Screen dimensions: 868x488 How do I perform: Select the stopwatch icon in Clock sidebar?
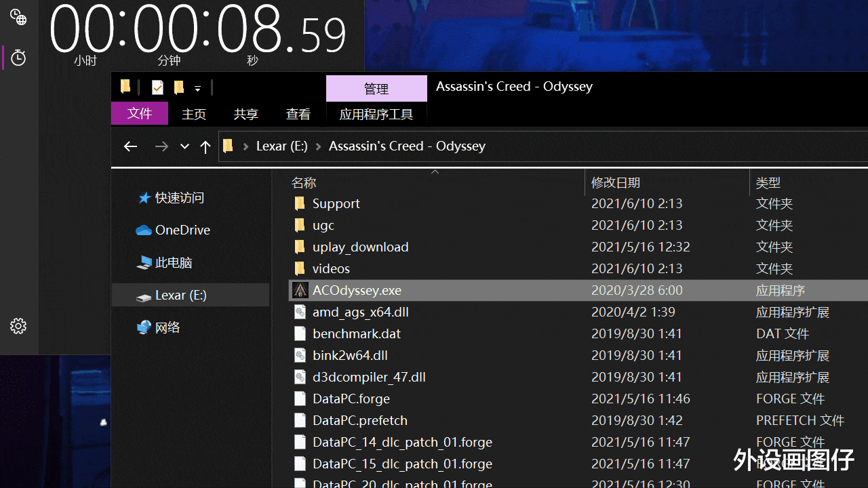(18, 58)
